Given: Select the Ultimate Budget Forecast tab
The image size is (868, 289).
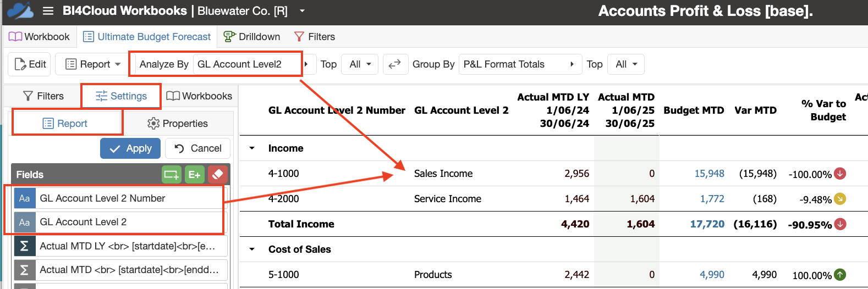Looking at the screenshot, I should point(147,37).
